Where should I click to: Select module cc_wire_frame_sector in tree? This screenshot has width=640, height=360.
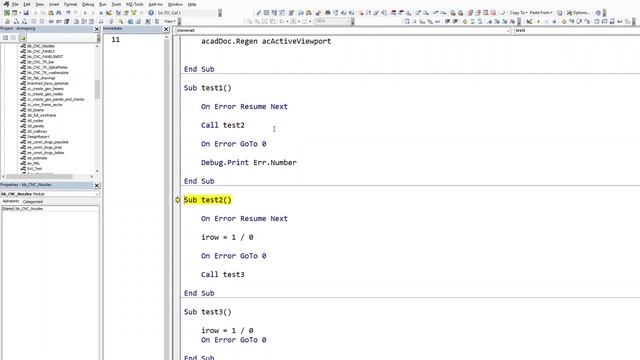(45, 104)
